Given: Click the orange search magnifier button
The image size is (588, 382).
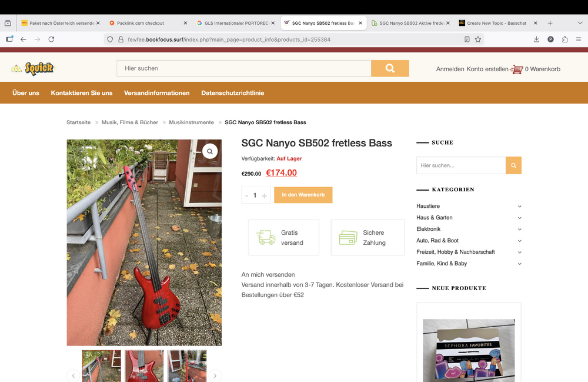Looking at the screenshot, I should (389, 68).
